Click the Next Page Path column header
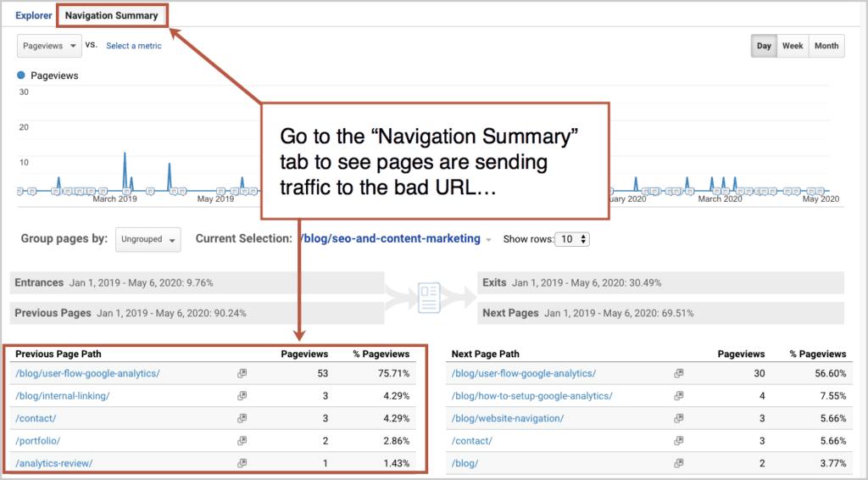 click(485, 354)
